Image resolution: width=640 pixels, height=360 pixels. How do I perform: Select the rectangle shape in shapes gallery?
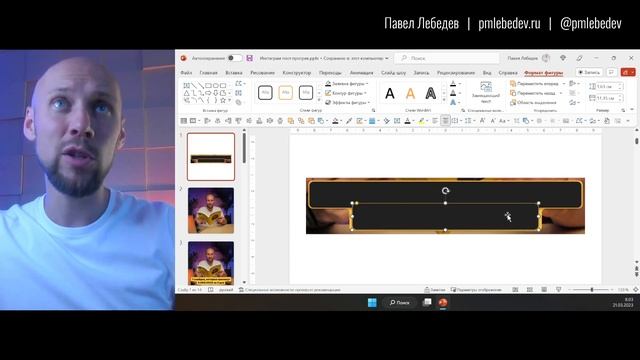tap(208, 86)
